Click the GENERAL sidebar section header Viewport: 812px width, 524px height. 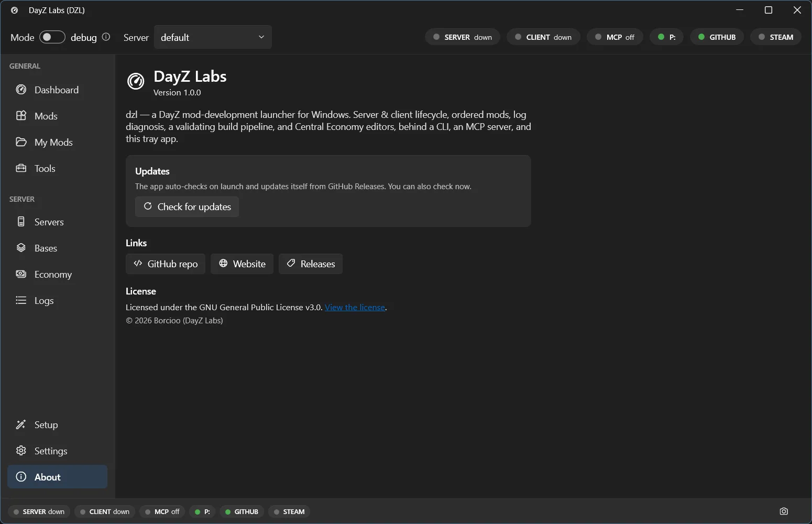(25, 66)
